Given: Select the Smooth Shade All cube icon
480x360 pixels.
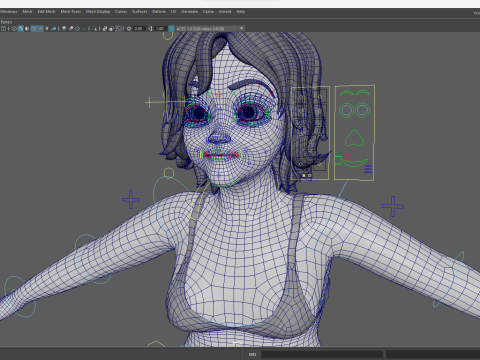Looking at the screenshot, I should pos(21,29).
